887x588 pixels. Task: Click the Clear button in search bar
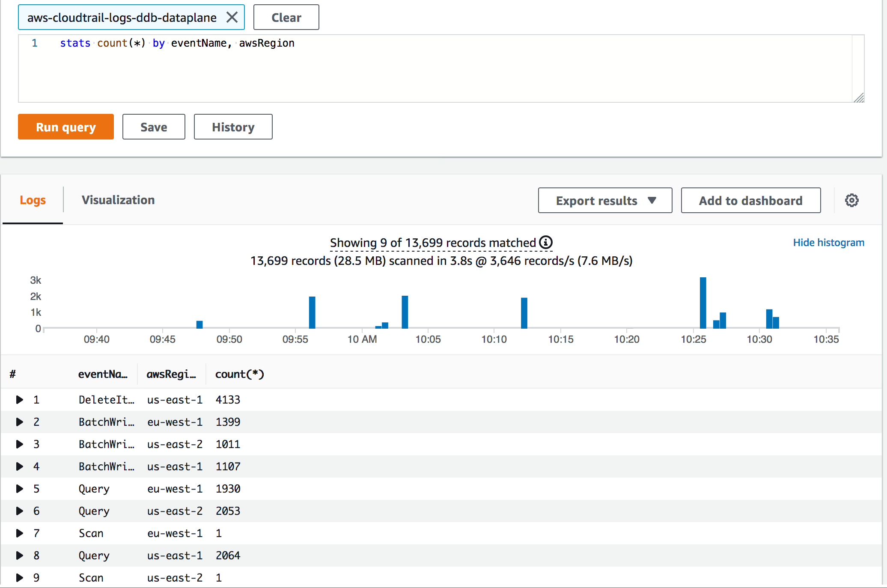tap(286, 18)
